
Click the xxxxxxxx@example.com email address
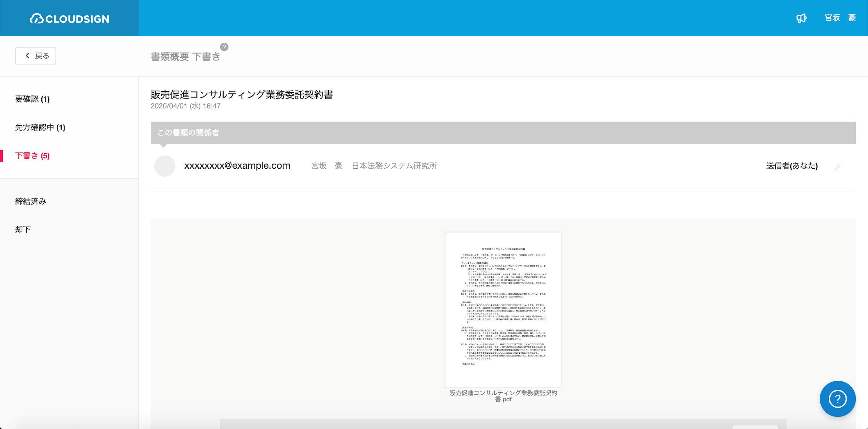coord(237,166)
